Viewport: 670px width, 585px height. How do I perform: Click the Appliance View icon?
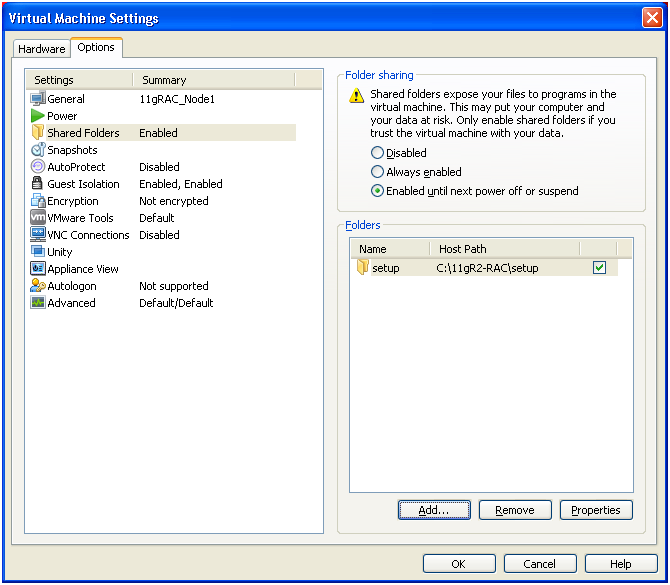(x=38, y=268)
